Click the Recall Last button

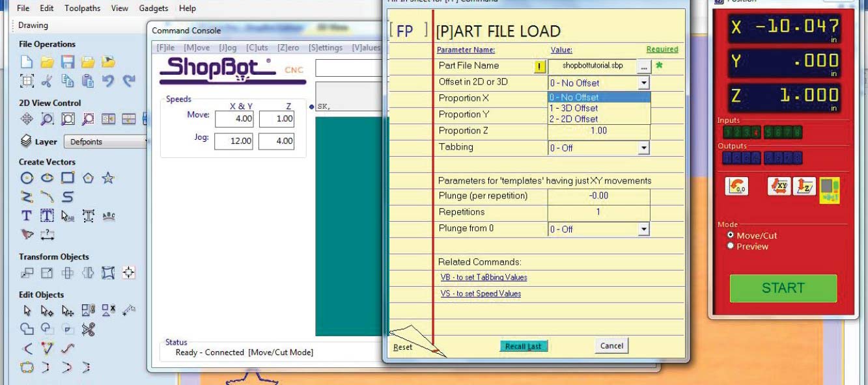[x=524, y=346]
